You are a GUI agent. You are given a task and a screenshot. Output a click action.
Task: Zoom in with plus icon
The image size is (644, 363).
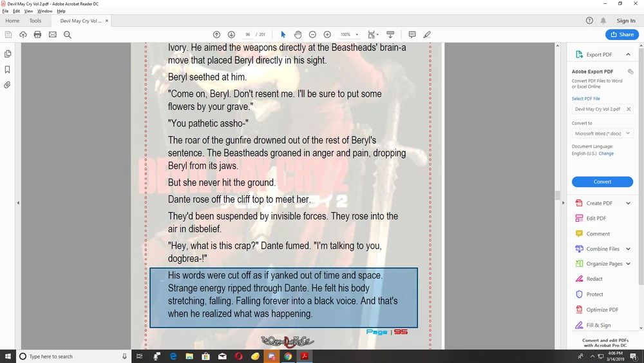(x=327, y=35)
